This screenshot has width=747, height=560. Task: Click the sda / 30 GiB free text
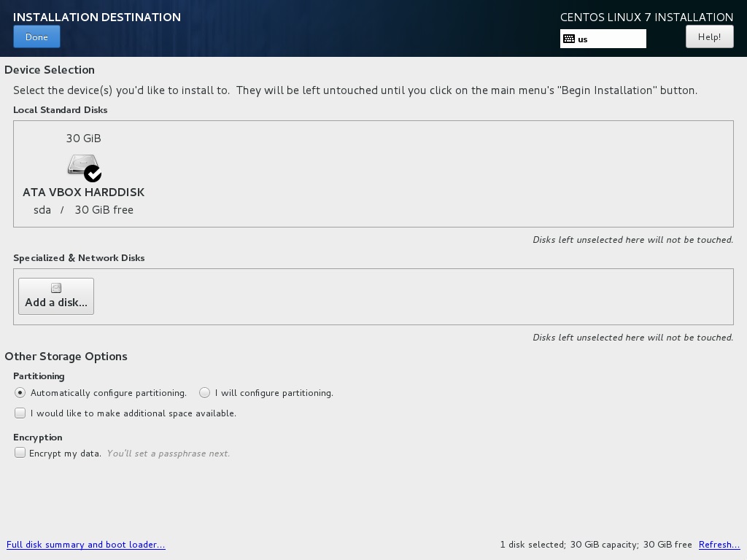(83, 210)
